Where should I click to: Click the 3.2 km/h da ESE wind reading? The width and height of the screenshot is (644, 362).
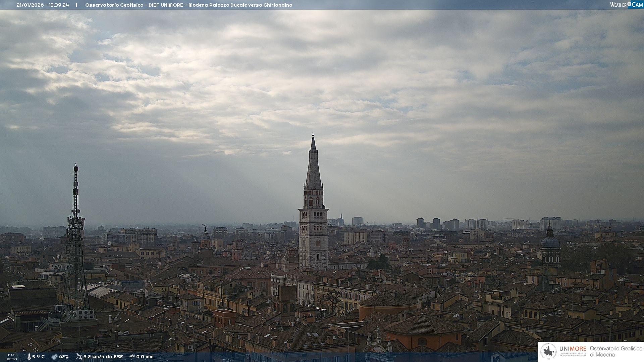(x=103, y=357)
